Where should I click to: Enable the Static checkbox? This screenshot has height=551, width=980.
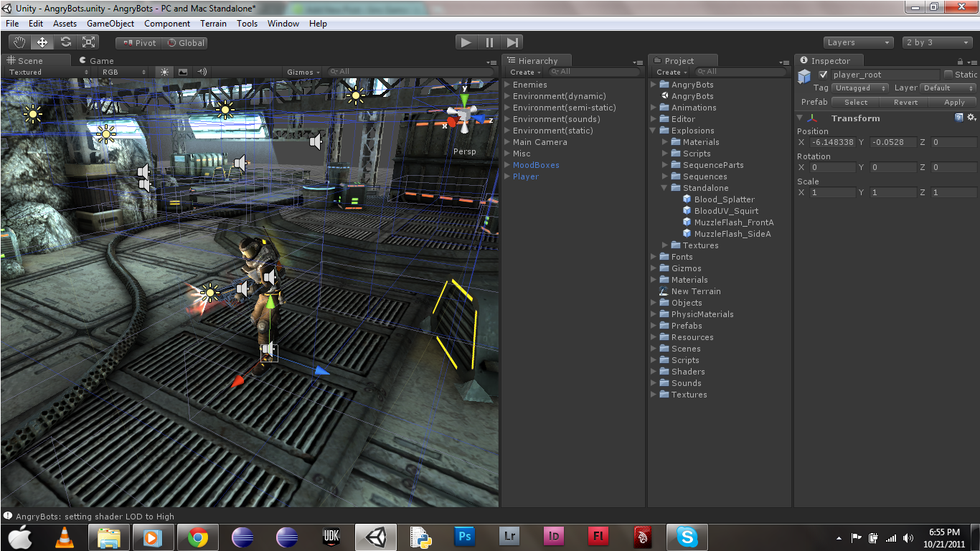(x=948, y=75)
